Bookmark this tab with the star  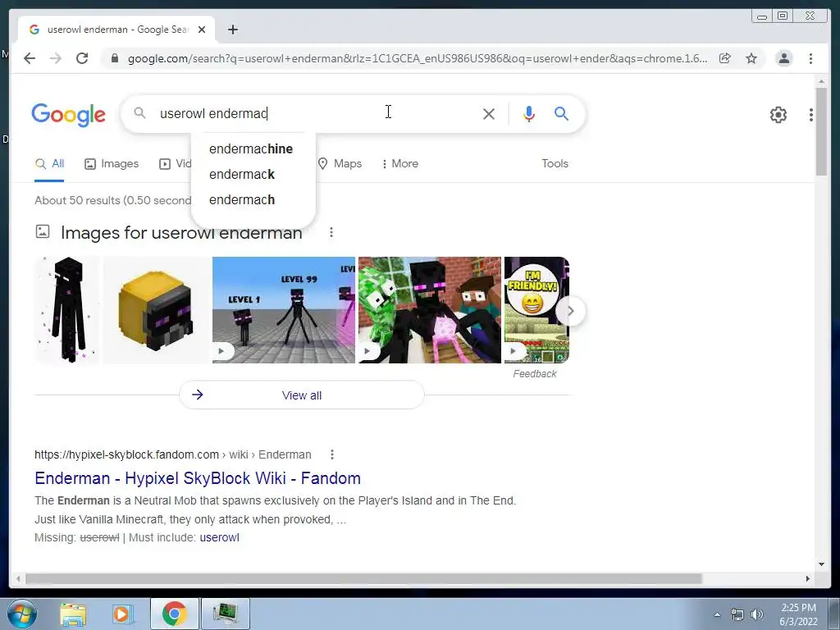(751, 58)
